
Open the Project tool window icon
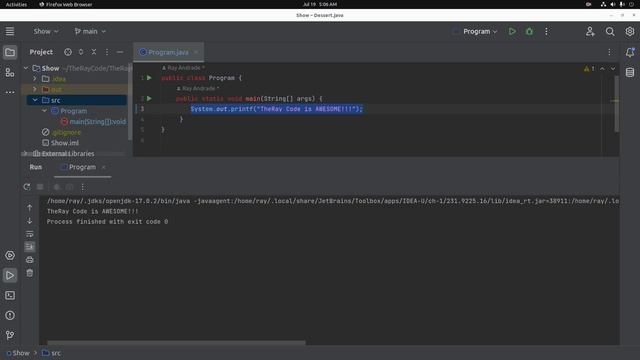point(10,52)
